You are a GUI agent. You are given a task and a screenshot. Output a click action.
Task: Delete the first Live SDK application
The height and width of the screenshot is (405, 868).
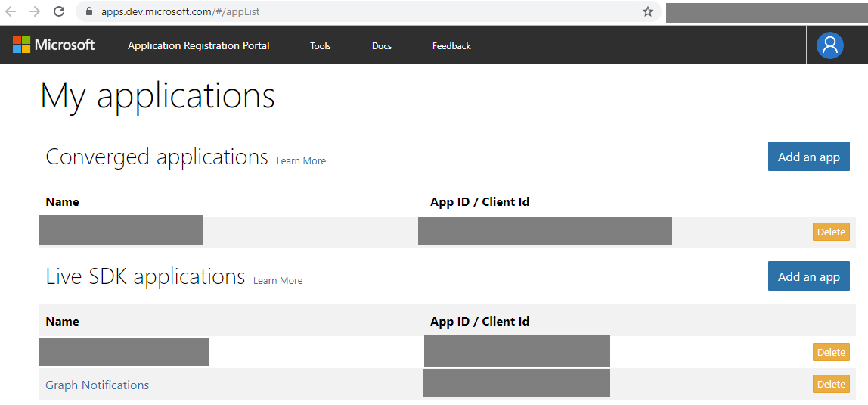click(x=831, y=352)
